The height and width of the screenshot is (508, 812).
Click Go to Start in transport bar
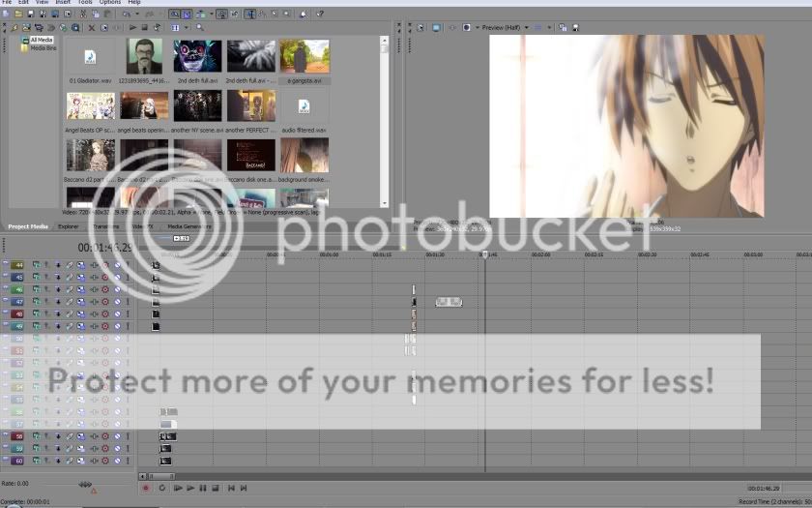(231, 488)
